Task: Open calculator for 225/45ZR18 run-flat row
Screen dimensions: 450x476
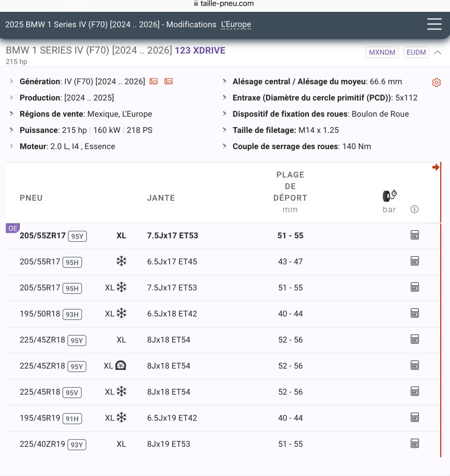Action: point(415,365)
